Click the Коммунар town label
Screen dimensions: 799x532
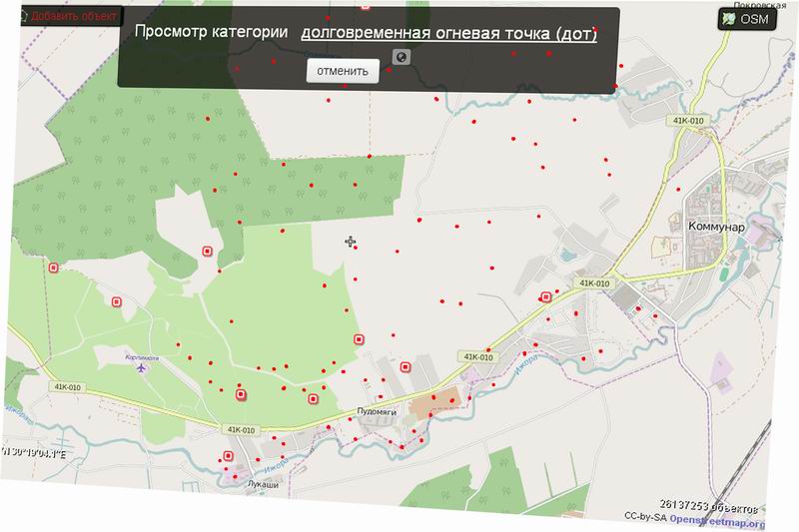point(718,227)
